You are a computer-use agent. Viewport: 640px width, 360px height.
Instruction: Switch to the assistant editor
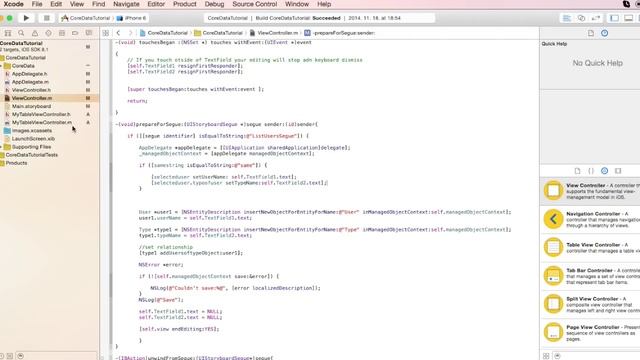[x=581, y=18]
